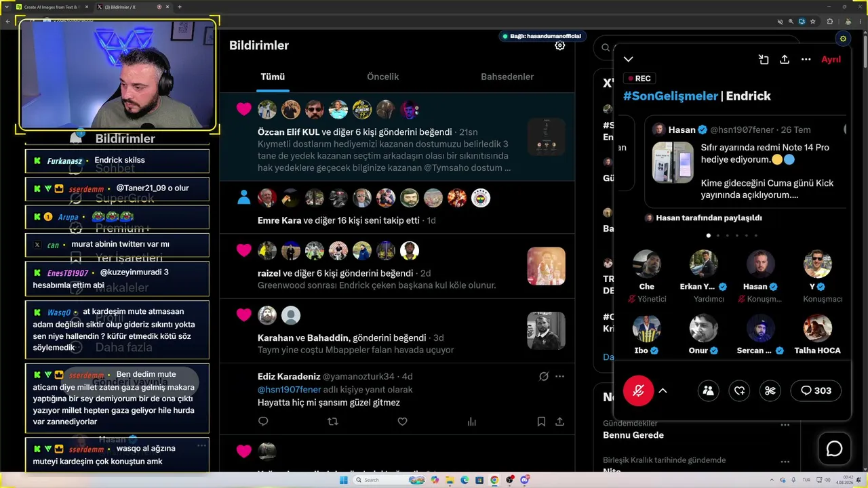Select Ibo's avatar in the Space
The image size is (868, 488).
click(646, 328)
